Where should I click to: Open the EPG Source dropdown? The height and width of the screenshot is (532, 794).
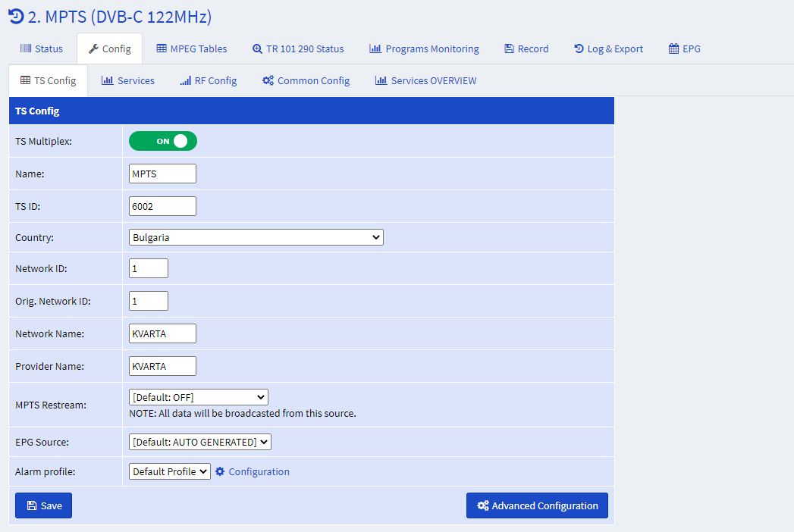pyautogui.click(x=200, y=442)
